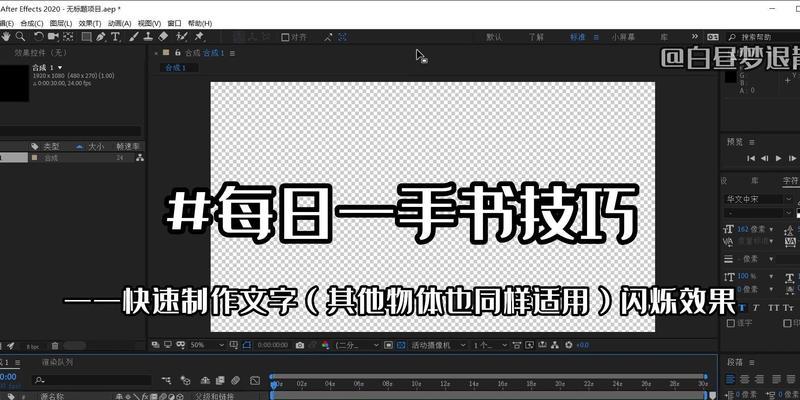Open the 合成 1 thumbnail dropdown arrow
Viewport: 800px width, 400px height.
tap(60, 67)
